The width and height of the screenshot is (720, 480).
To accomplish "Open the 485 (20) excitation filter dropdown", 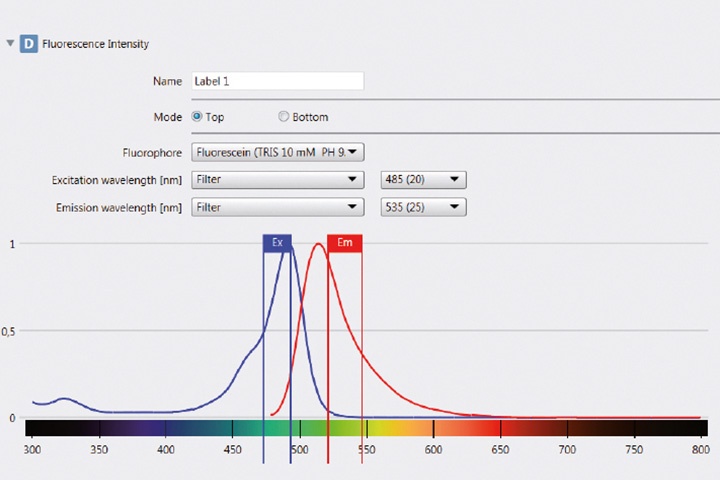I will tap(424, 180).
